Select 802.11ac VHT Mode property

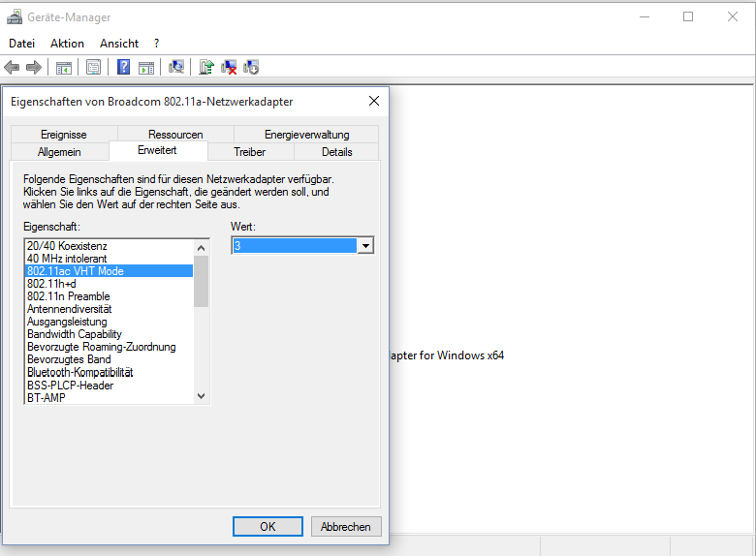point(109,271)
